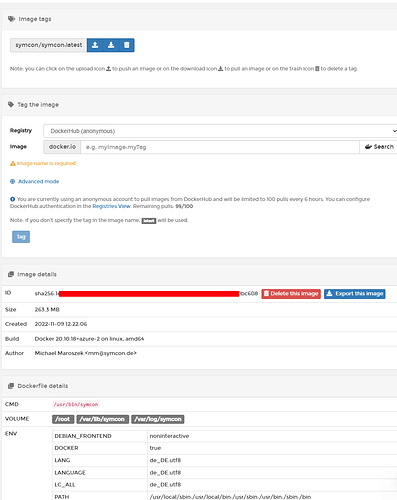Click the Dockerfile details section icon

coord(11,386)
